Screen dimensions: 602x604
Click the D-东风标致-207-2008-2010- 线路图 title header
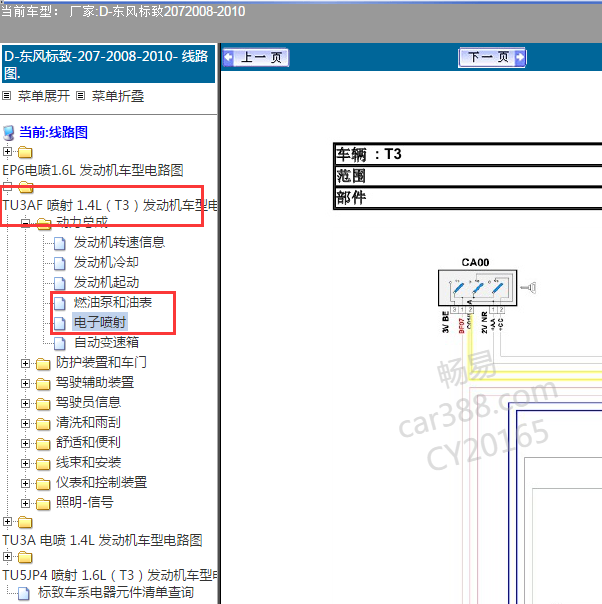coord(108,64)
